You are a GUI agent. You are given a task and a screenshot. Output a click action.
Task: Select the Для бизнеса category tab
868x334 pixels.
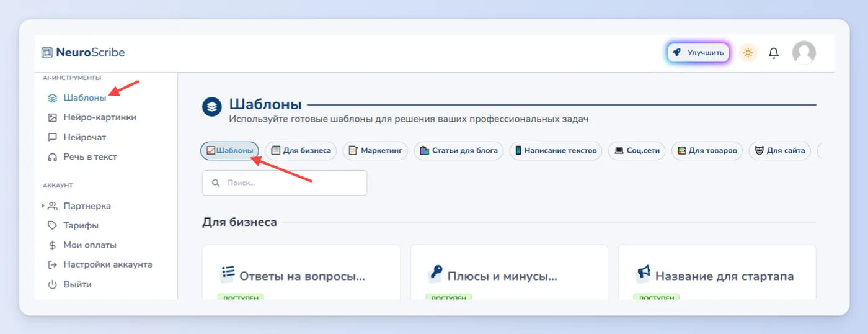[301, 150]
